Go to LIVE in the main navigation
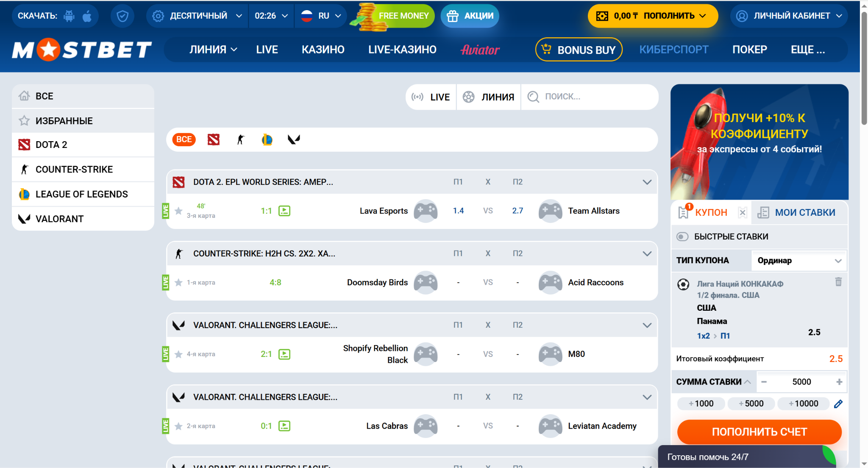868x468 pixels. click(x=267, y=50)
